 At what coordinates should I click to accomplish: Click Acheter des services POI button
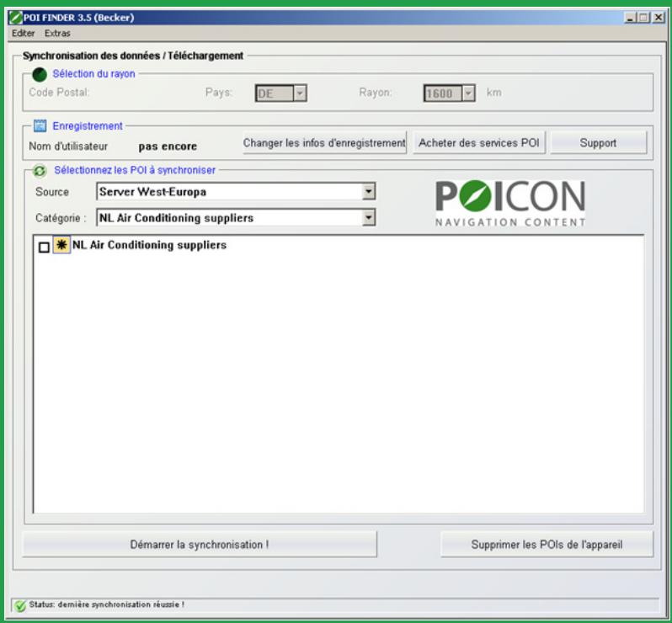[478, 142]
